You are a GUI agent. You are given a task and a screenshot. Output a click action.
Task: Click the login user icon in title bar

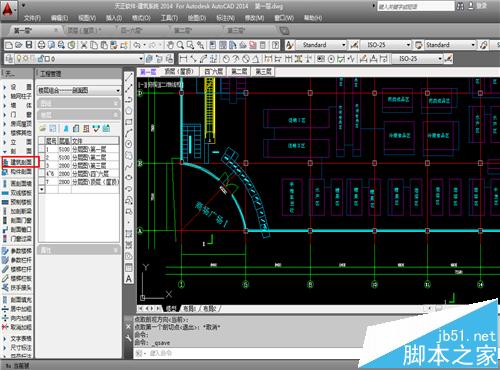point(471,6)
